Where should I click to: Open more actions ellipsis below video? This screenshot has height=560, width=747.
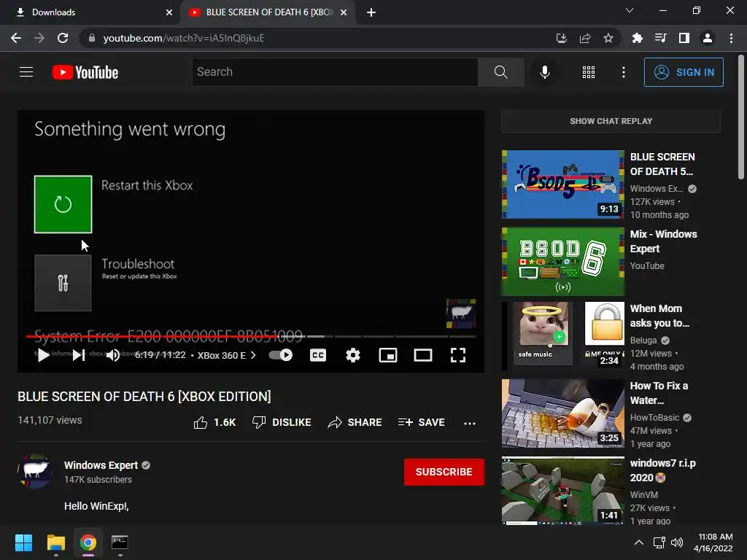(x=470, y=423)
